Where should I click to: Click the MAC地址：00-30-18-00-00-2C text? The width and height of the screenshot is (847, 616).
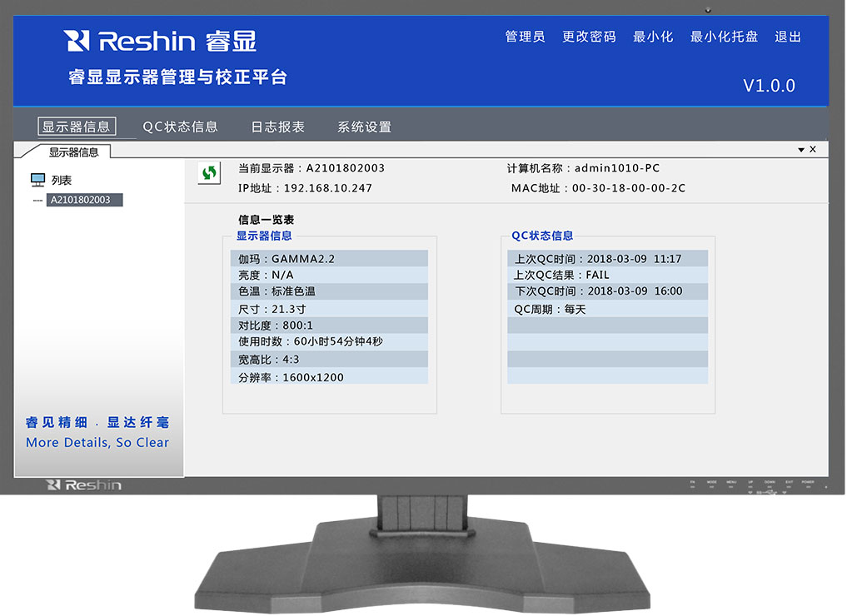[599, 188]
